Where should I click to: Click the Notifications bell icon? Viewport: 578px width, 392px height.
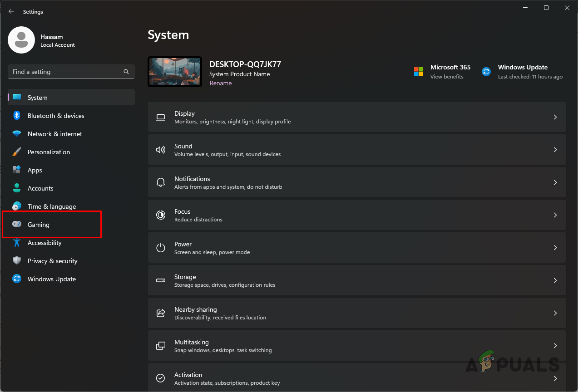coord(161,182)
